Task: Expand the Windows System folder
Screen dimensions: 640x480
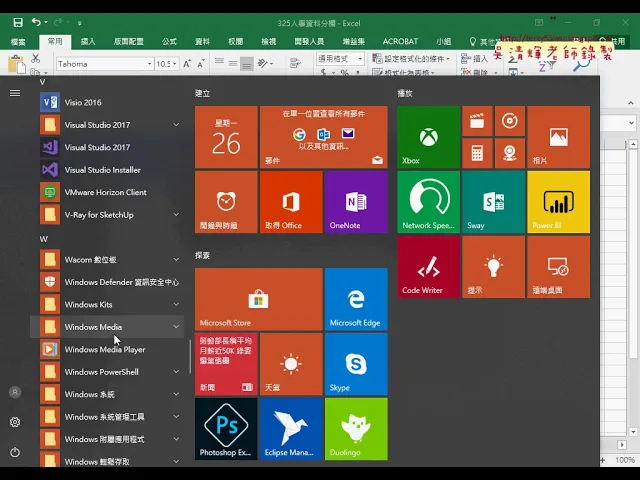Action: tap(176, 394)
